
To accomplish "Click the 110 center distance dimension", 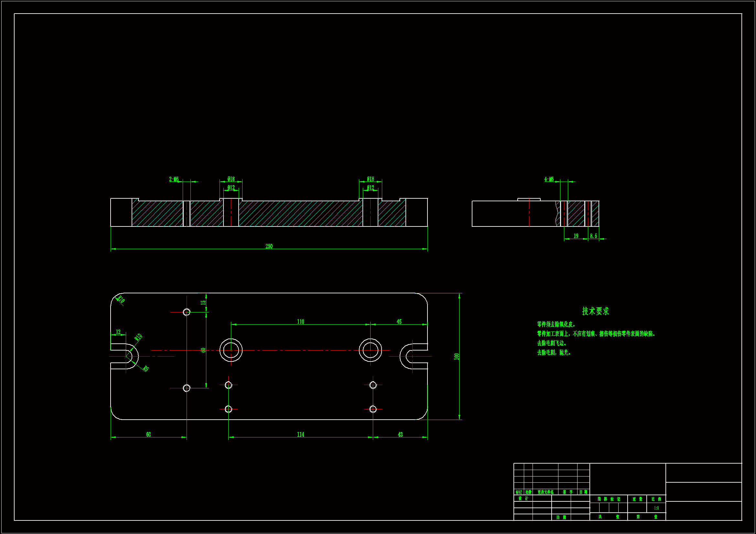I will (x=300, y=322).
